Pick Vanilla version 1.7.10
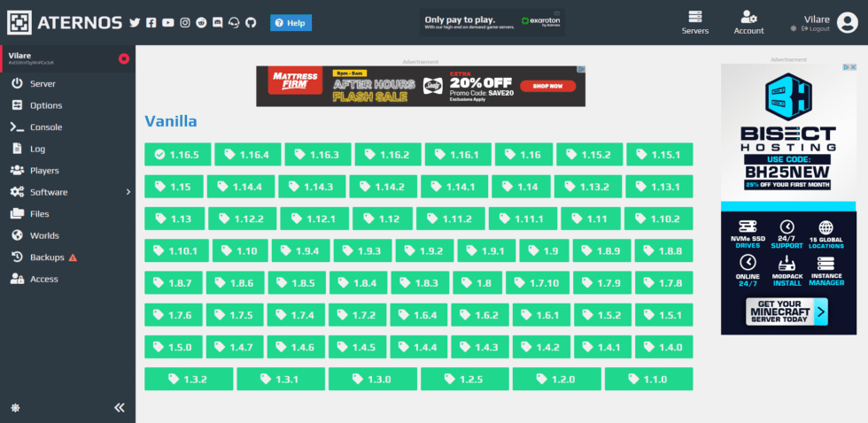868x423 pixels. [x=538, y=282]
